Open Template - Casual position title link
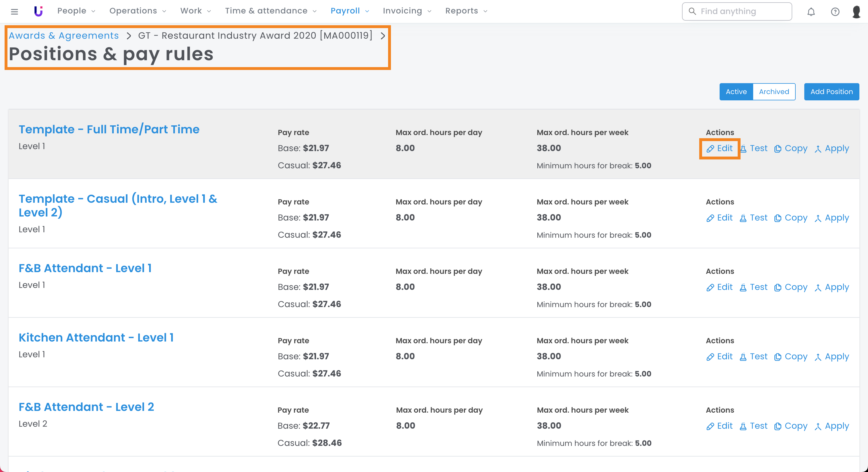This screenshot has width=868, height=472. [118, 205]
